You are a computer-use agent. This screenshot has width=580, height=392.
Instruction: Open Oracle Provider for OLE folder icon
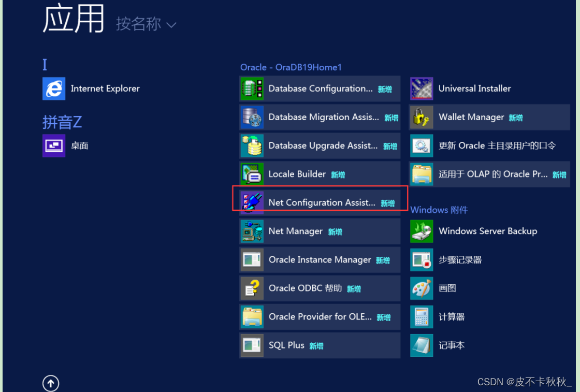pos(252,317)
